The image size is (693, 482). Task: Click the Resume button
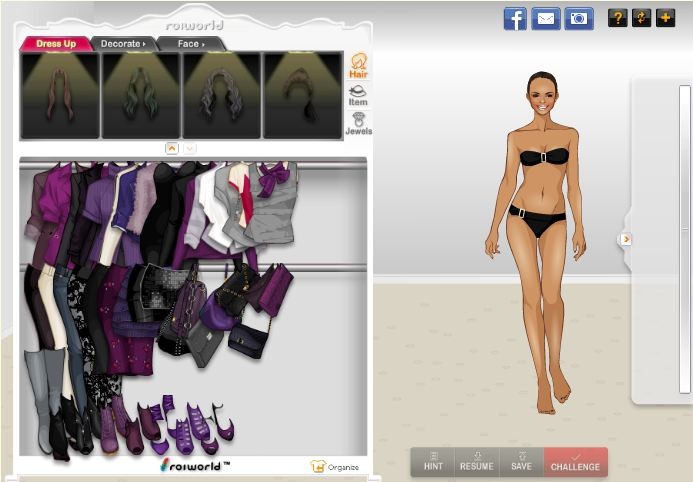tap(477, 461)
